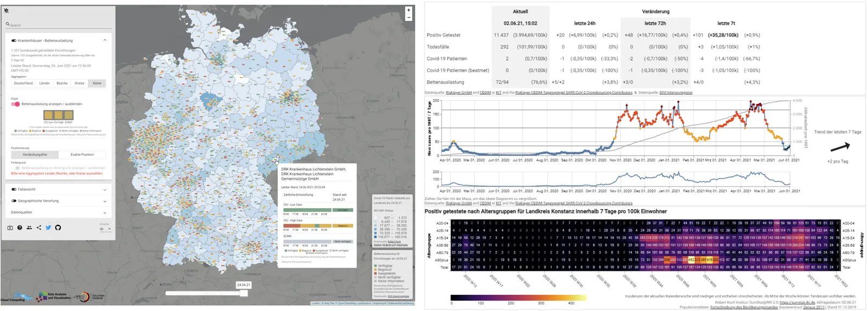Open the Twitter bird icon
Image resolution: width=868 pixels, height=311 pixels.
click(x=48, y=228)
